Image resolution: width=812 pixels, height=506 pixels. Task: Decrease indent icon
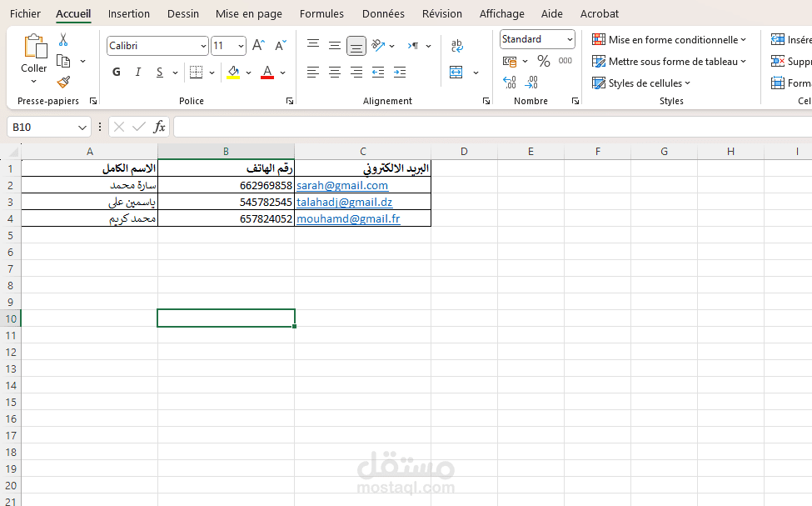[x=378, y=72]
